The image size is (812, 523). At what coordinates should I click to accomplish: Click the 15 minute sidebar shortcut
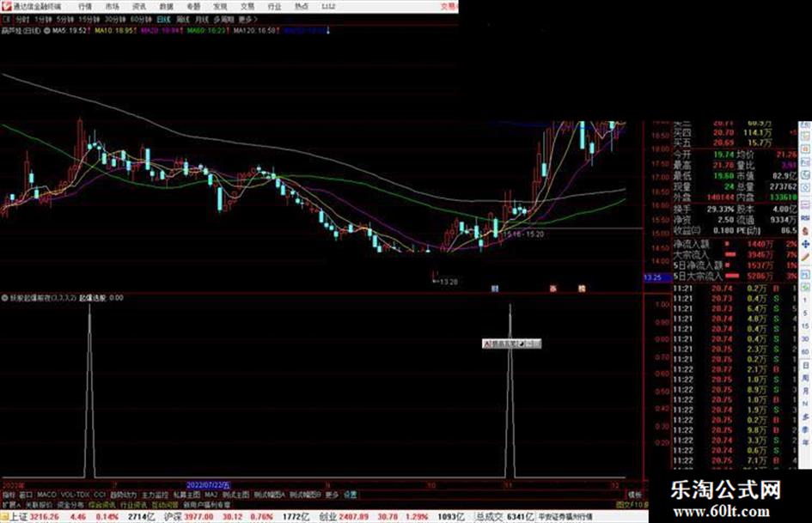coord(805,326)
